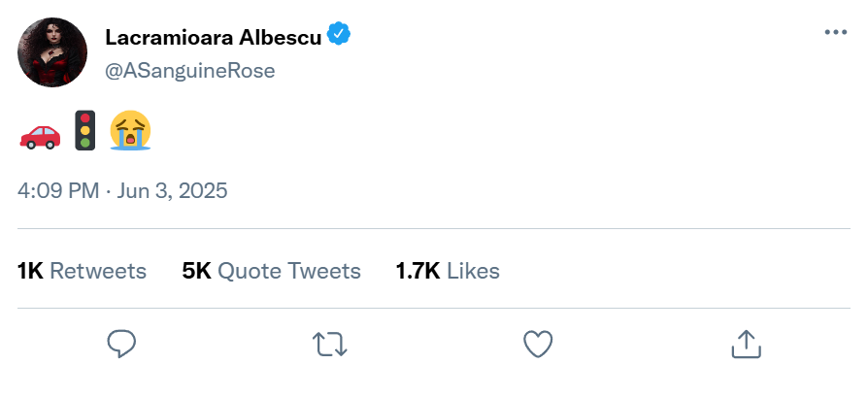Click the 1.7K like count number
Viewport: 868px width, 397px height.
[419, 271]
